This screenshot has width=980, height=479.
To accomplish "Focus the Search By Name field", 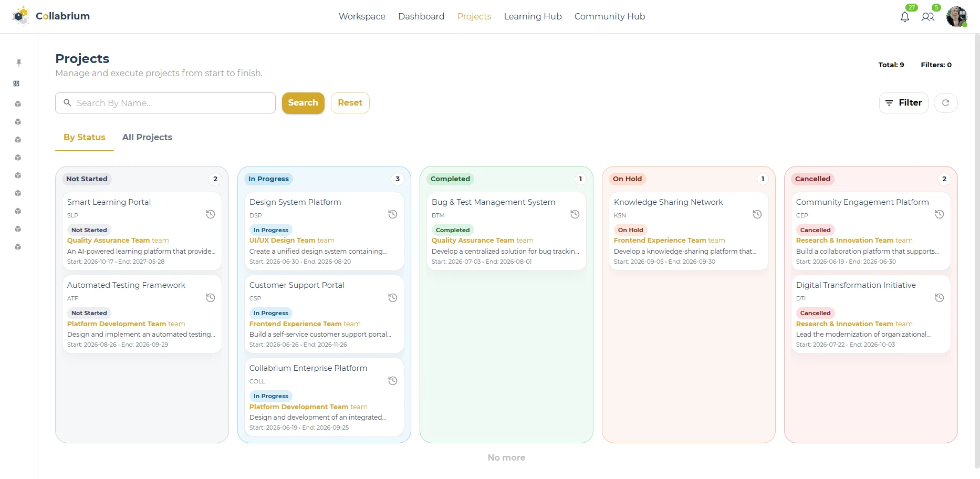I will point(165,103).
